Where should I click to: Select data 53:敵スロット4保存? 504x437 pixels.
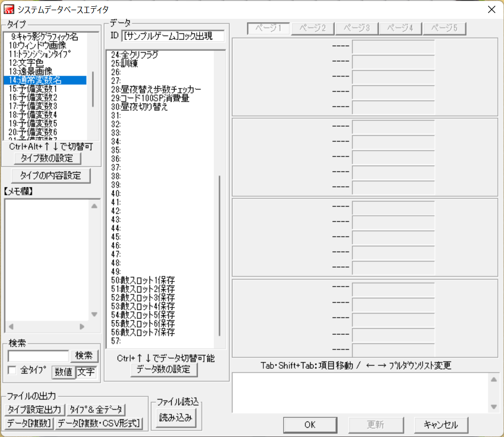click(160, 306)
